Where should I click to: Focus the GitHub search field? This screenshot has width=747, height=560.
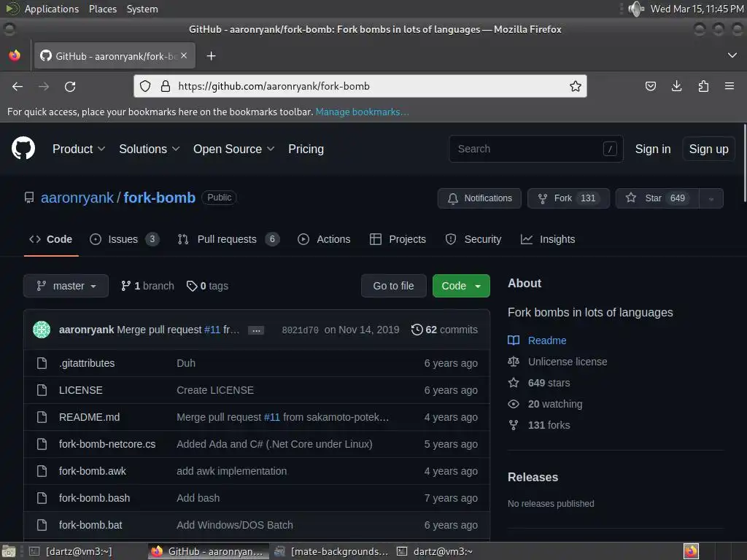pyautogui.click(x=536, y=149)
